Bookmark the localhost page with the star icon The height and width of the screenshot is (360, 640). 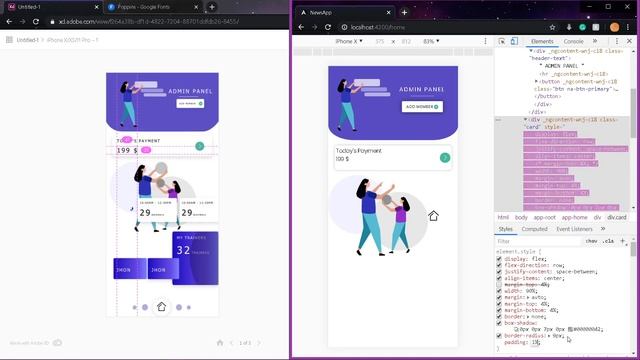(552, 27)
